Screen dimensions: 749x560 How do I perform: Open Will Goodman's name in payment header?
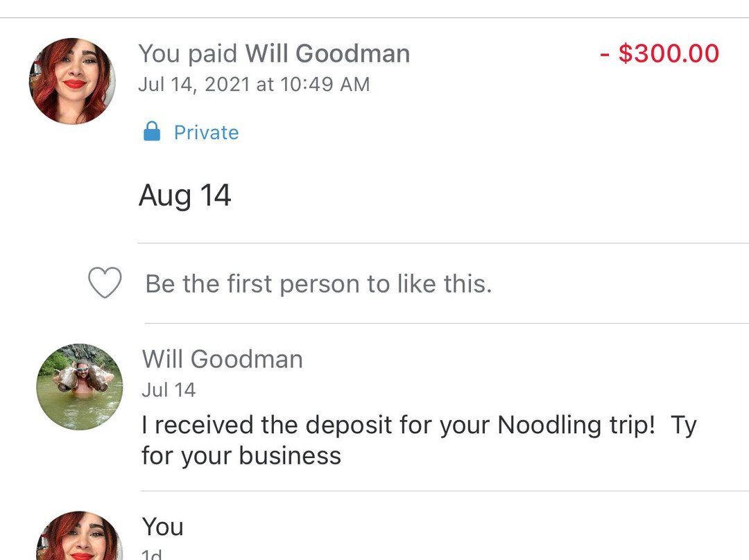click(327, 53)
